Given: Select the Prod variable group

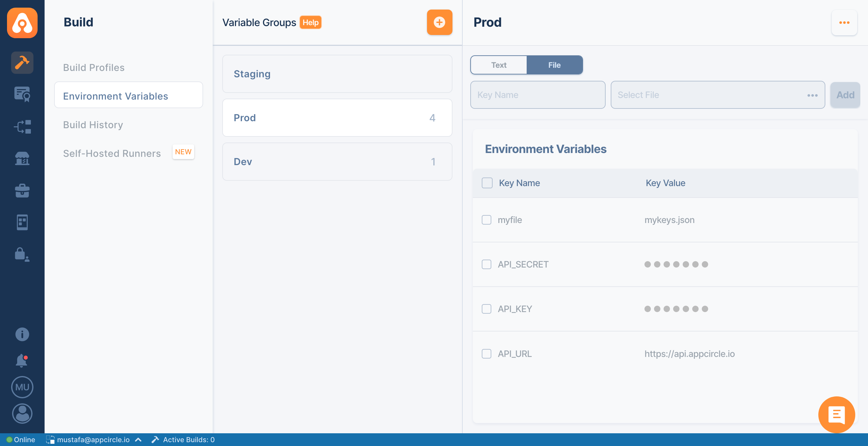Looking at the screenshot, I should [337, 117].
